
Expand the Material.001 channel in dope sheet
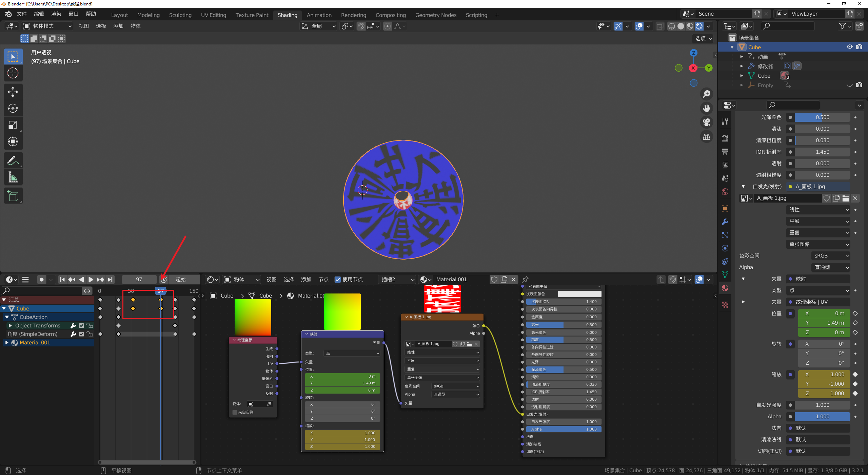pos(6,343)
